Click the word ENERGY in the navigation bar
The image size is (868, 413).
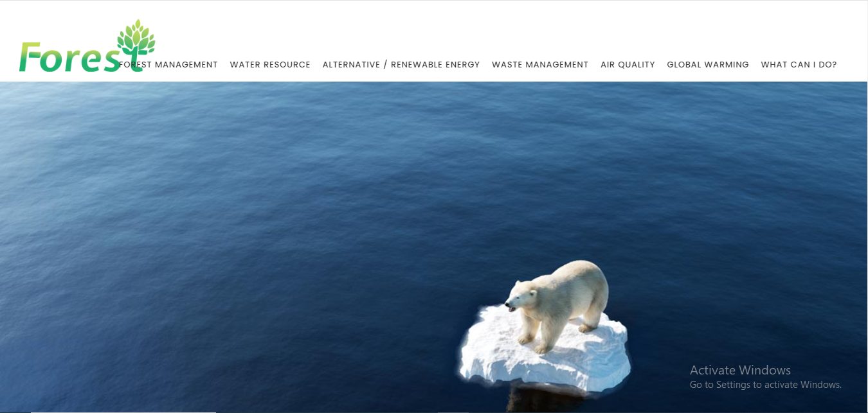pos(463,65)
